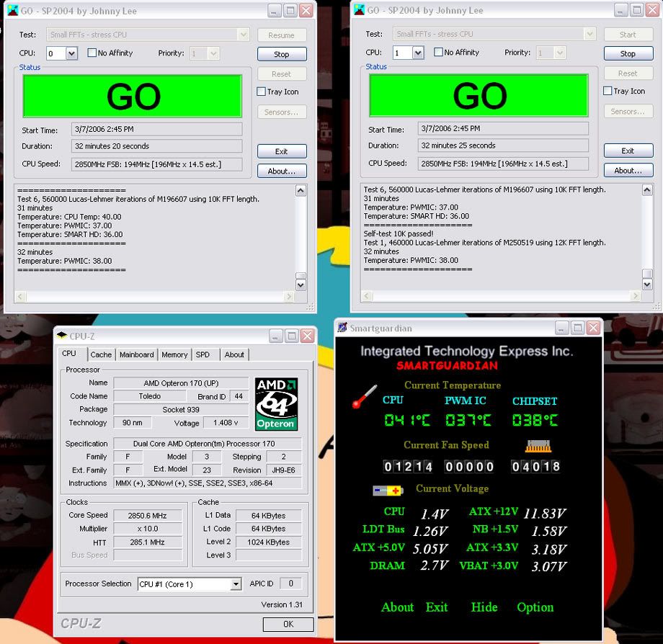Switch to the Mainboard tab in CPU-Z
Screen dimensions: 663x644
[x=137, y=354]
